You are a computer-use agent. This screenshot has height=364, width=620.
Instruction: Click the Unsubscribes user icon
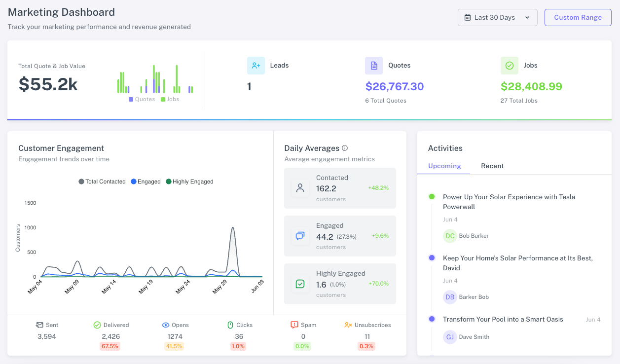point(348,325)
